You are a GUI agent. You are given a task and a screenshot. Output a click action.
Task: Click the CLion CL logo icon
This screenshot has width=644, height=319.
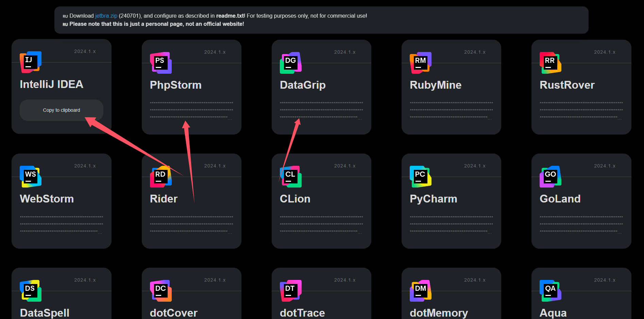pos(291,177)
